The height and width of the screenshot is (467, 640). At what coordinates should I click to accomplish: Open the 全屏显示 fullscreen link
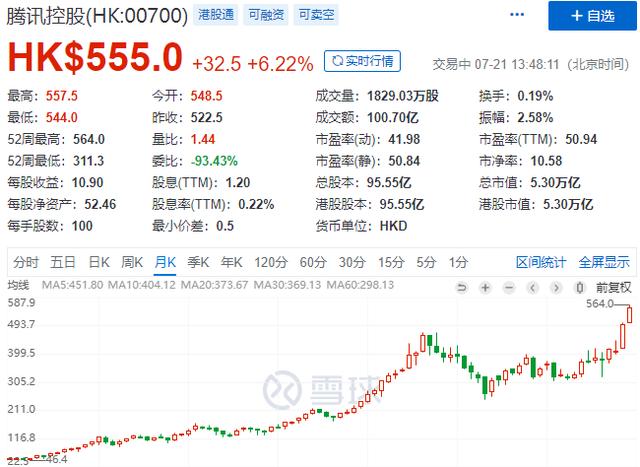click(604, 262)
